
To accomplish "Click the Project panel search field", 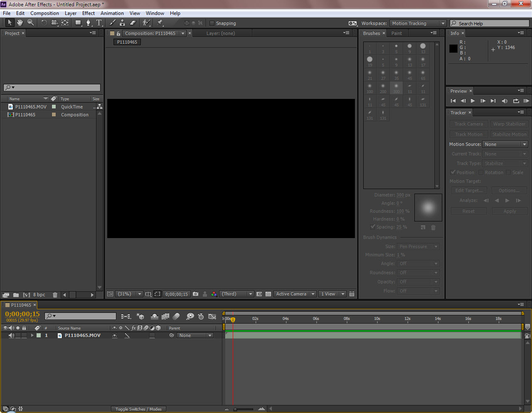I will click(52, 87).
